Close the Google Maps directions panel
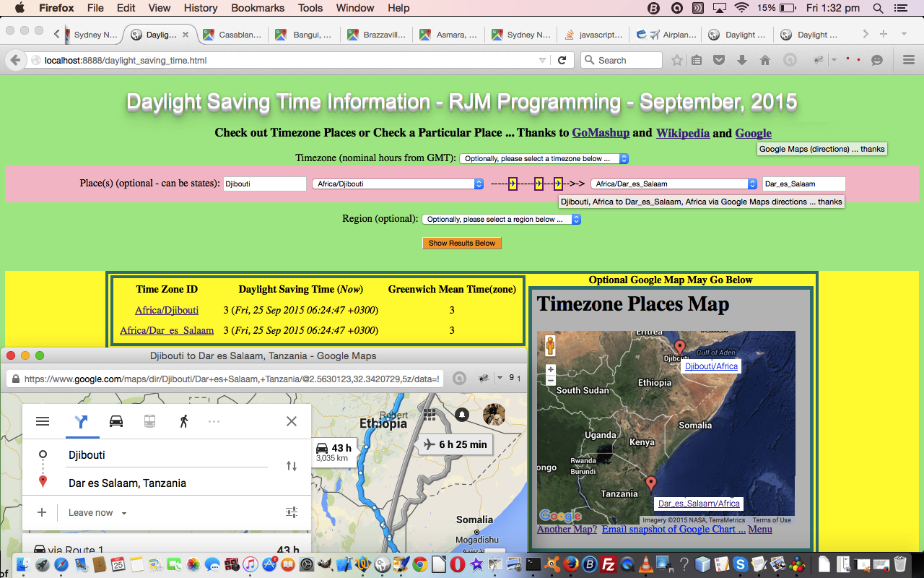This screenshot has height=578, width=924. click(x=292, y=421)
